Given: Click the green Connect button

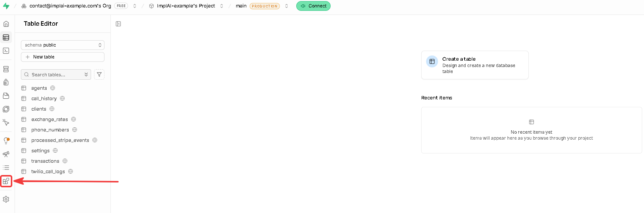Looking at the screenshot, I should pyautogui.click(x=313, y=6).
